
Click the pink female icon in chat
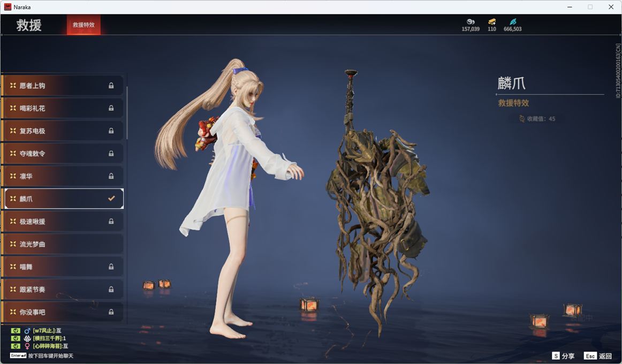coord(27,346)
